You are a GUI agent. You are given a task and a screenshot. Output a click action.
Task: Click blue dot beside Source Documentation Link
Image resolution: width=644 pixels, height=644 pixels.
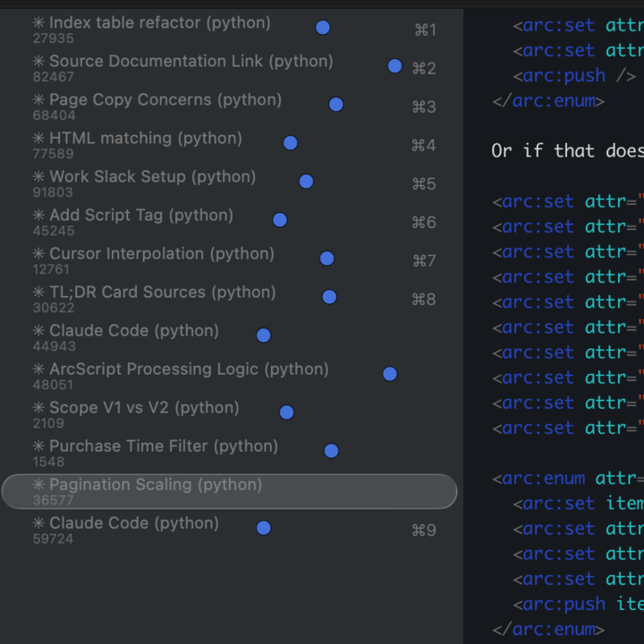pos(394,65)
